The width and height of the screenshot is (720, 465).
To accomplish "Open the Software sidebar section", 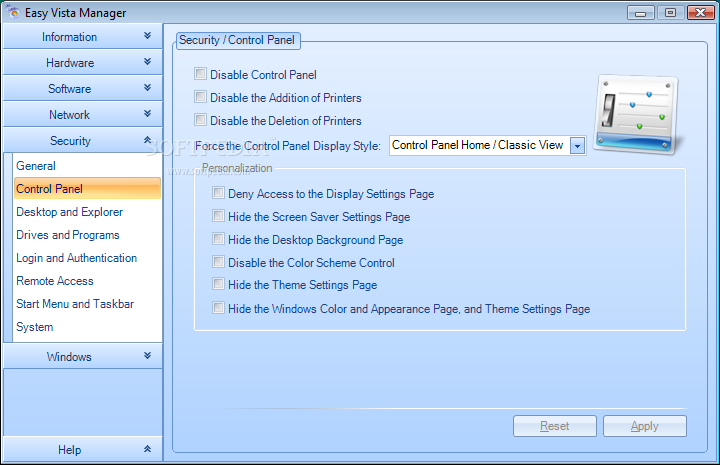I will pyautogui.click(x=83, y=88).
